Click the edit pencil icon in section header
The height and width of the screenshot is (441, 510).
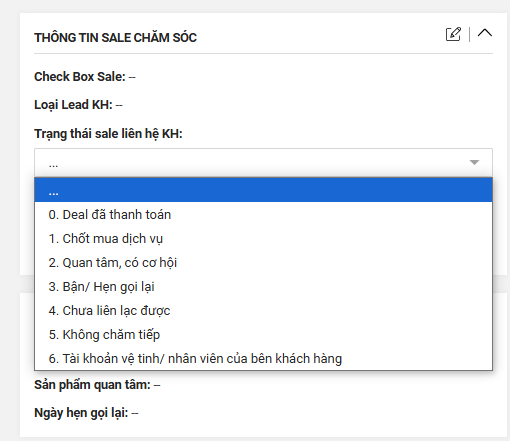pos(453,34)
